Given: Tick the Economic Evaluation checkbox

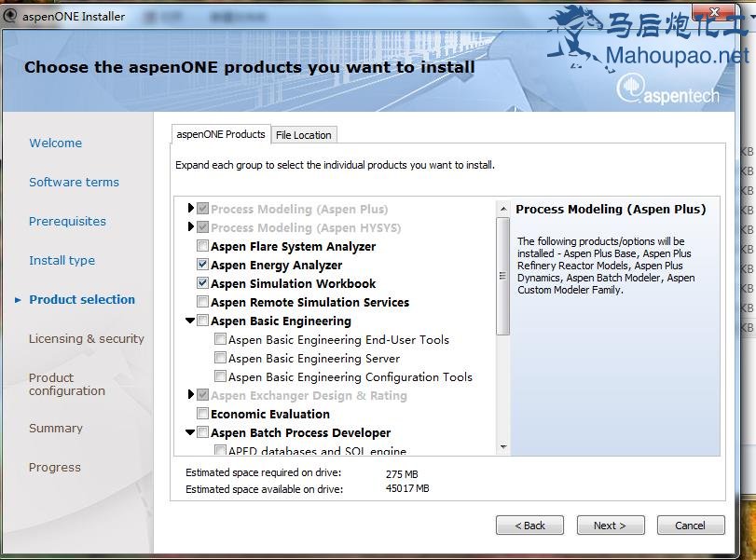Looking at the screenshot, I should point(202,415).
